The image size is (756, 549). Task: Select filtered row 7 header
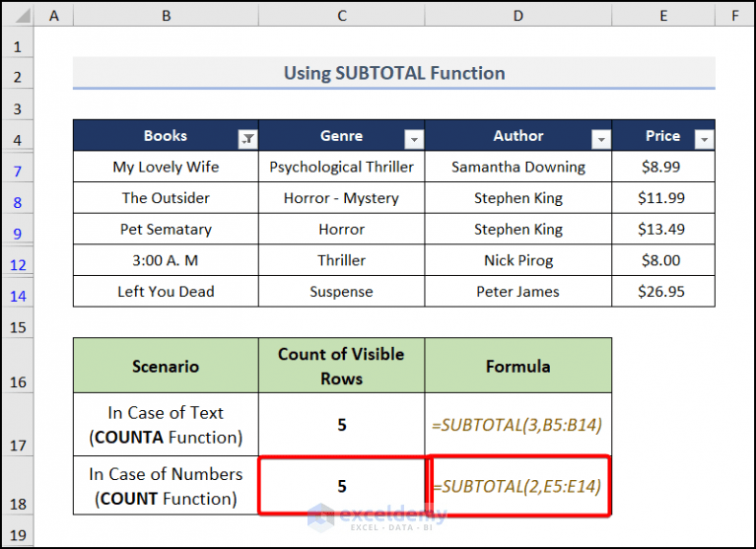18,167
